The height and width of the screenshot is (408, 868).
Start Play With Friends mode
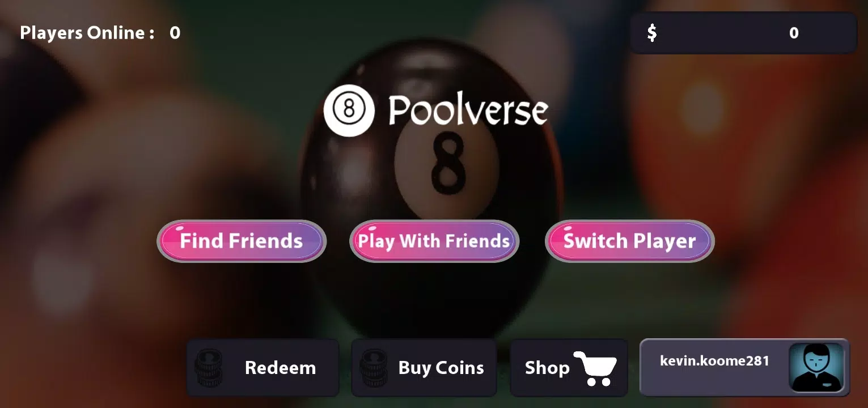pyautogui.click(x=434, y=241)
